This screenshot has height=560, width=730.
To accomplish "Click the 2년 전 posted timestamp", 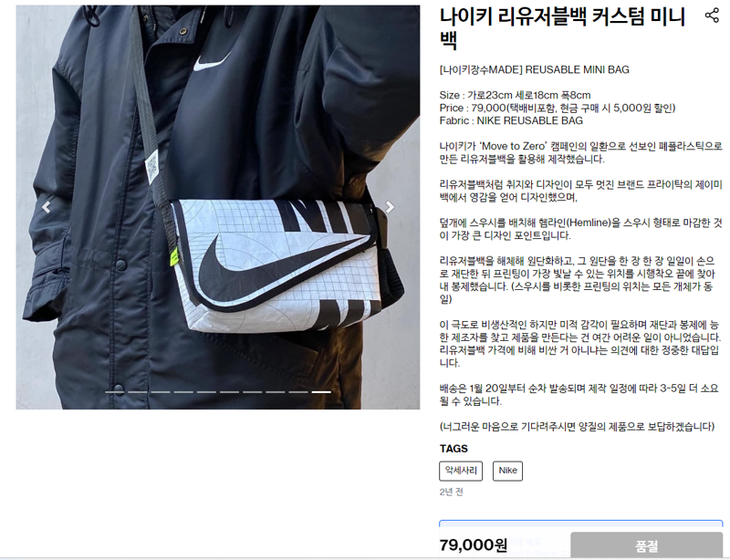I will (451, 492).
